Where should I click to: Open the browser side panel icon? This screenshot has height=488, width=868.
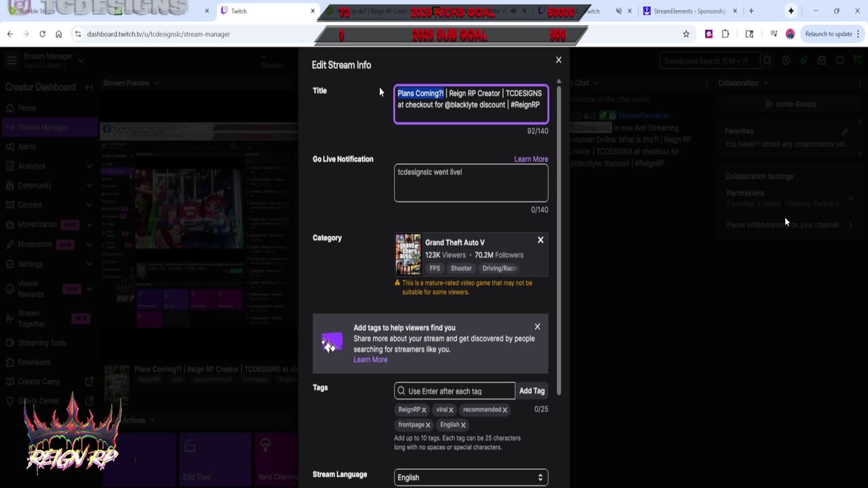click(749, 34)
